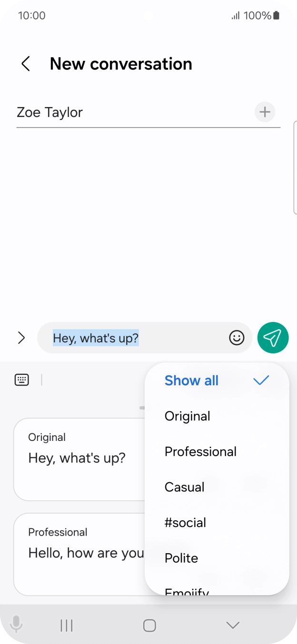Tap the microphone voice input icon

16,625
